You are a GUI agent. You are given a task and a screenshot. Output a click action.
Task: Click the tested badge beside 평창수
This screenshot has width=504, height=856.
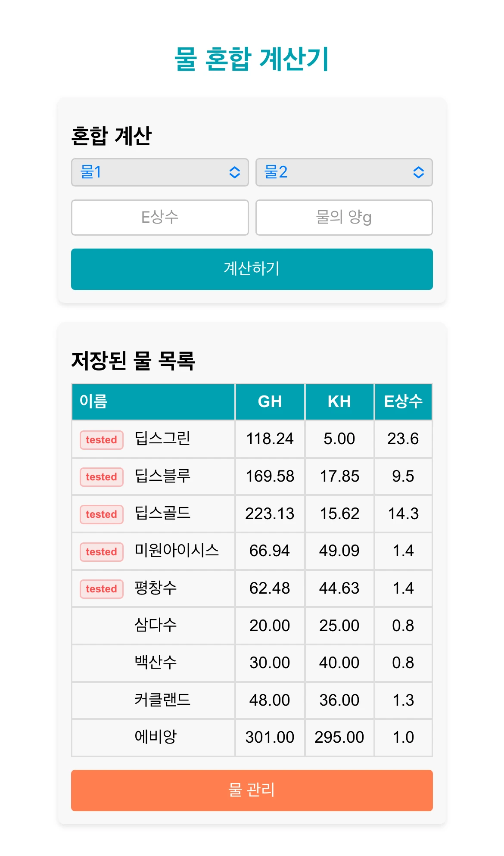[101, 589]
